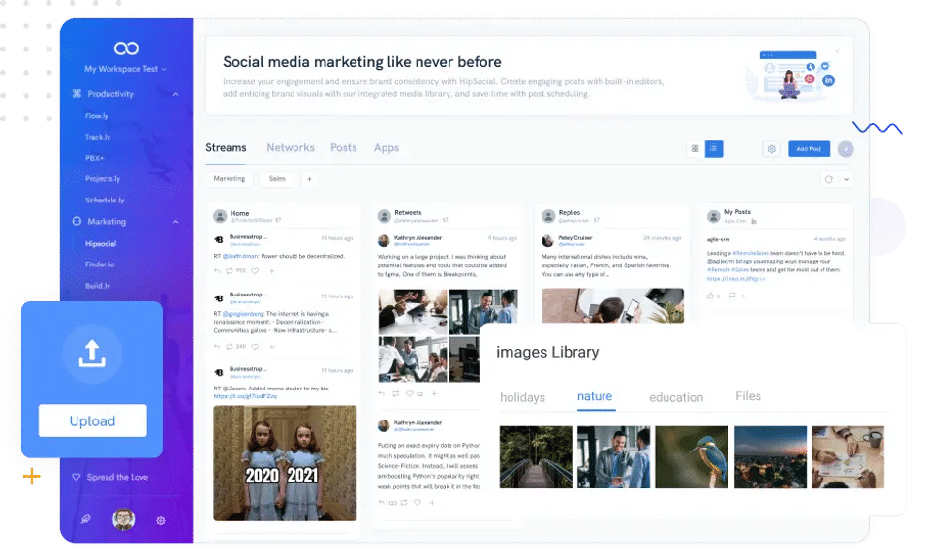Click the Productivity command icon
This screenshot has height=560, width=930.
pos(77,94)
